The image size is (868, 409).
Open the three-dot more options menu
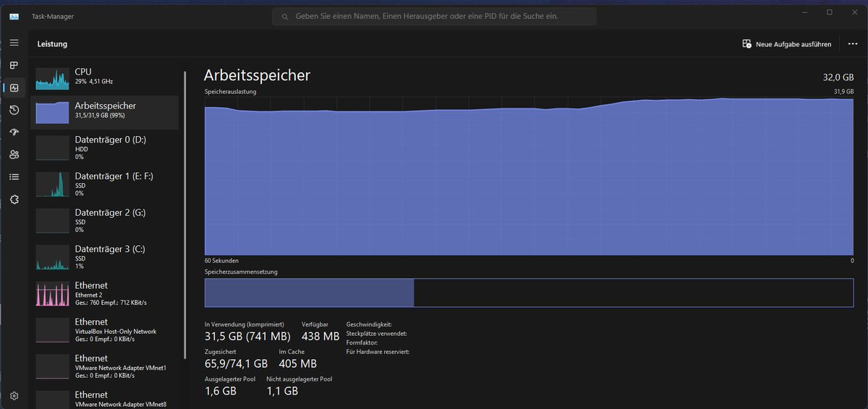[x=852, y=44]
